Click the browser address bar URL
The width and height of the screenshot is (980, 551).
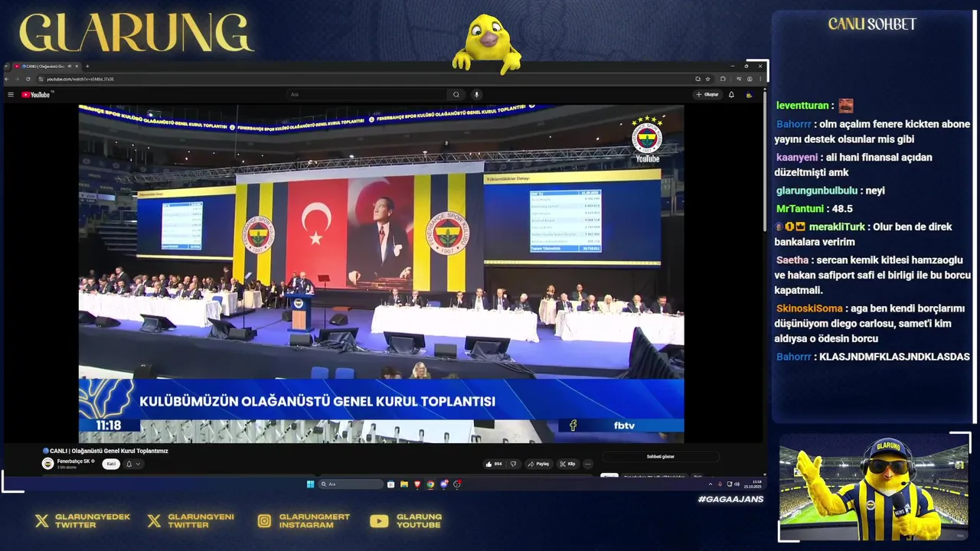80,79
